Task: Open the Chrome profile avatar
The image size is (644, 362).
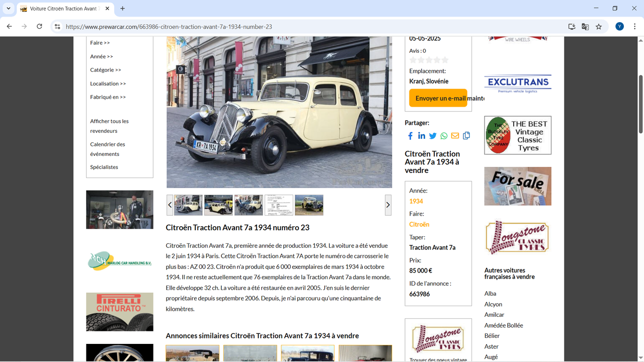Action: pos(619,27)
